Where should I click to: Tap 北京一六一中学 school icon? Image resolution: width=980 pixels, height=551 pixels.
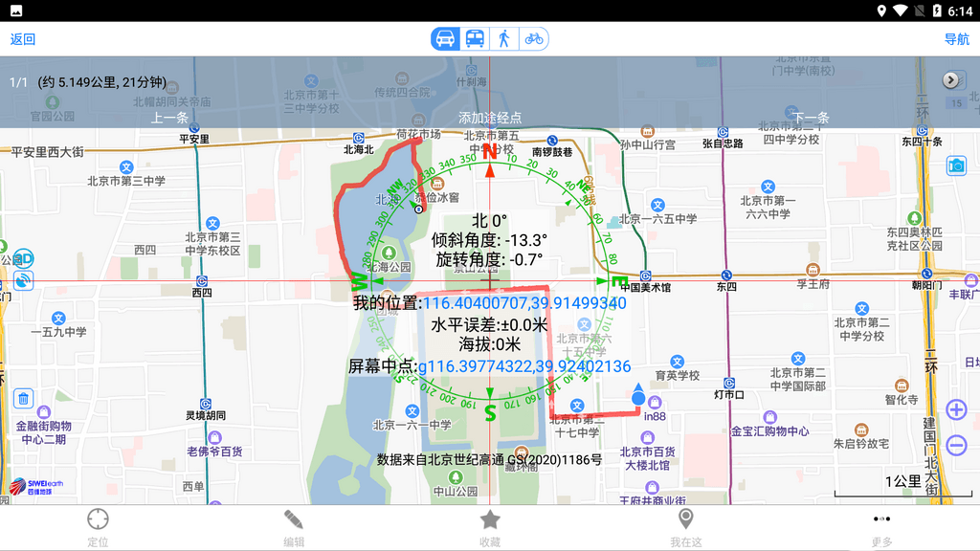pyautogui.click(x=412, y=411)
